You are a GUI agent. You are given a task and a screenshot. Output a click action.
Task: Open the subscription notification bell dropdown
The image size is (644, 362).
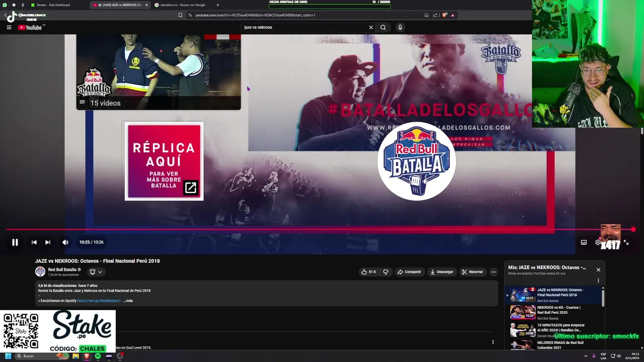click(96, 272)
